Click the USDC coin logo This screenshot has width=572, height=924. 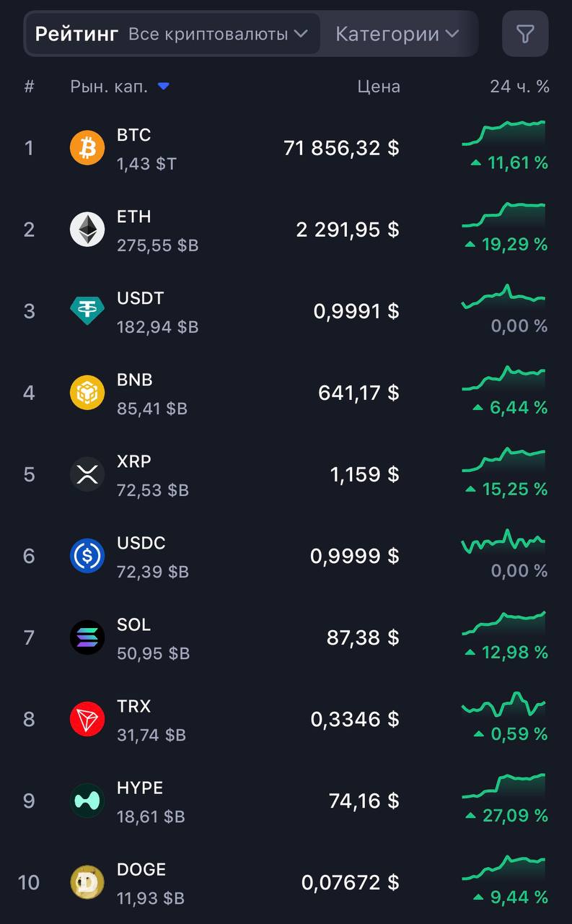pyautogui.click(x=87, y=556)
